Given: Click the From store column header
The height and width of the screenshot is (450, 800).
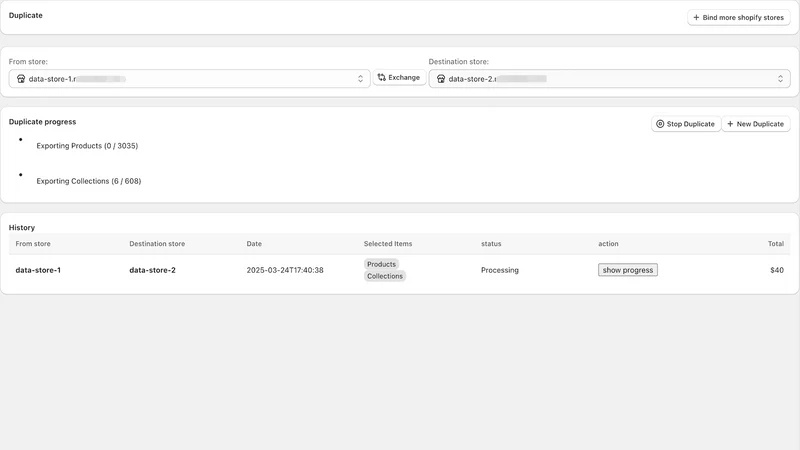Looking at the screenshot, I should 33,244.
